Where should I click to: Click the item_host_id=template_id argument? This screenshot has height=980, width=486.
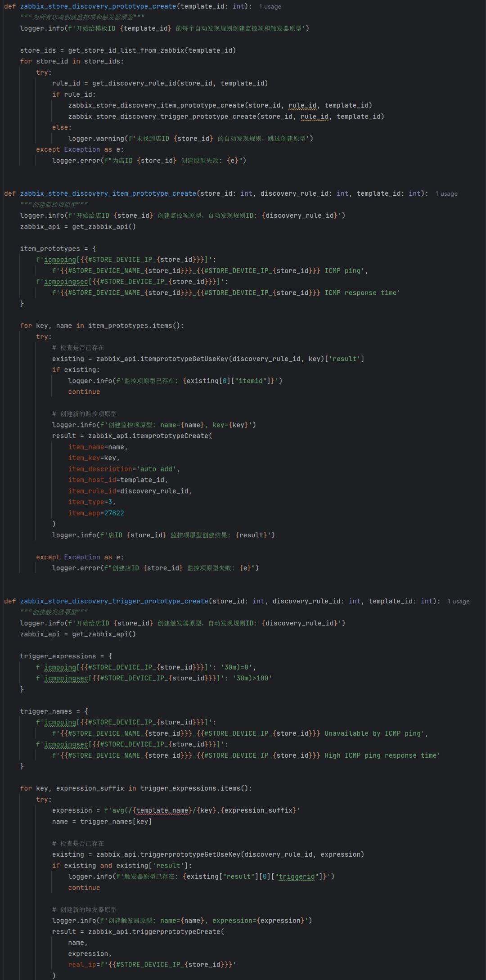118,480
